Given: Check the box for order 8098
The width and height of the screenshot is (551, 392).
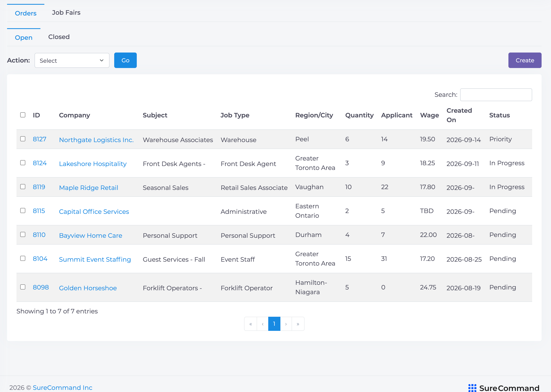Looking at the screenshot, I should [23, 287].
